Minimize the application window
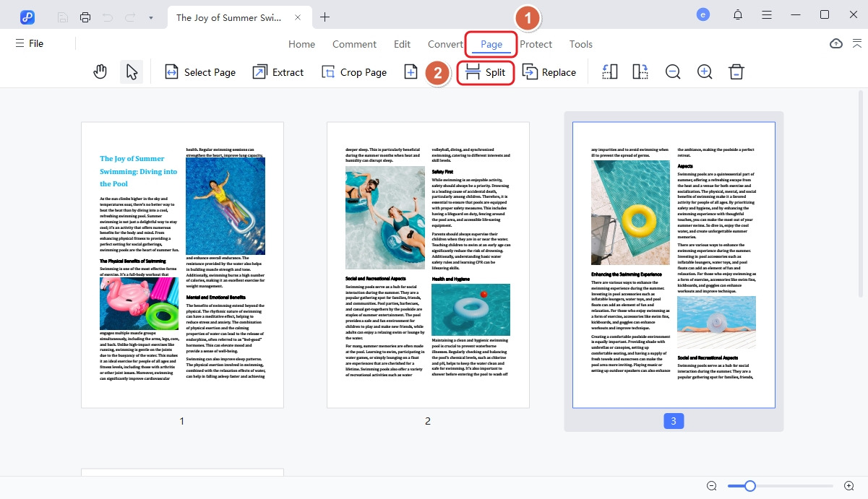The height and width of the screenshot is (499, 868). point(796,14)
